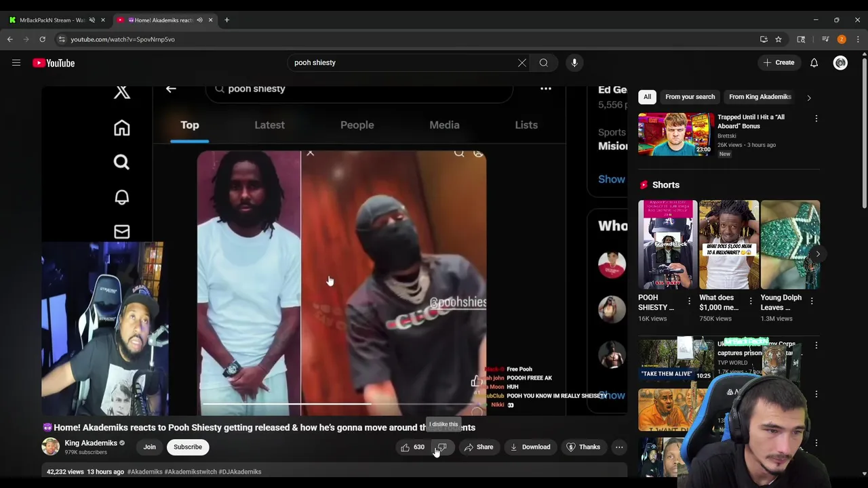
Task: Open options for POOH SHIESTY short
Action: [x=689, y=301]
